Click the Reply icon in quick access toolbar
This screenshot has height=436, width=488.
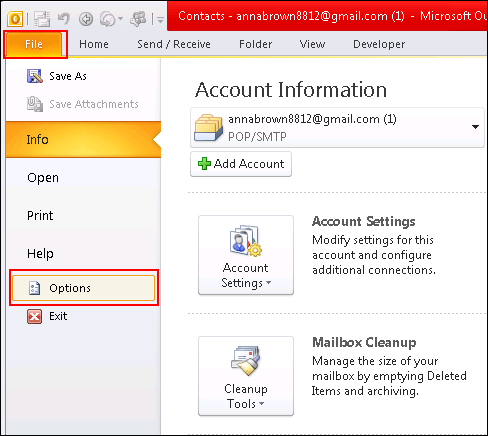click(x=108, y=19)
